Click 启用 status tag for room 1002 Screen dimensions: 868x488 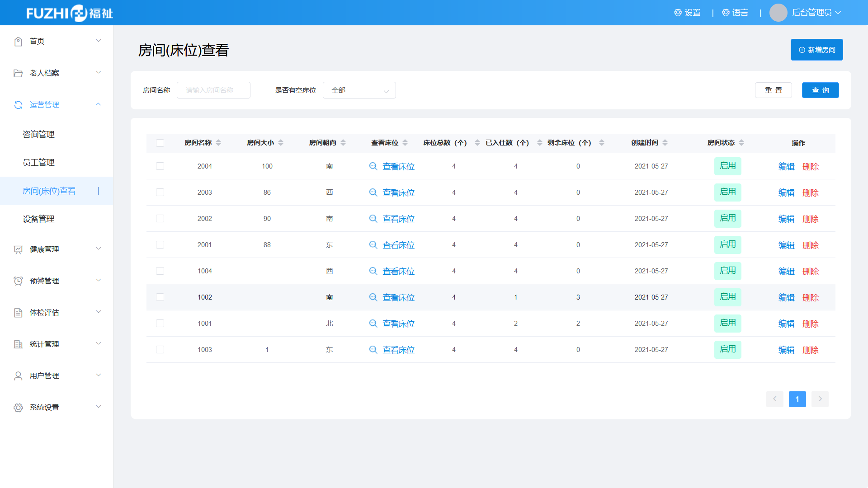click(x=728, y=297)
